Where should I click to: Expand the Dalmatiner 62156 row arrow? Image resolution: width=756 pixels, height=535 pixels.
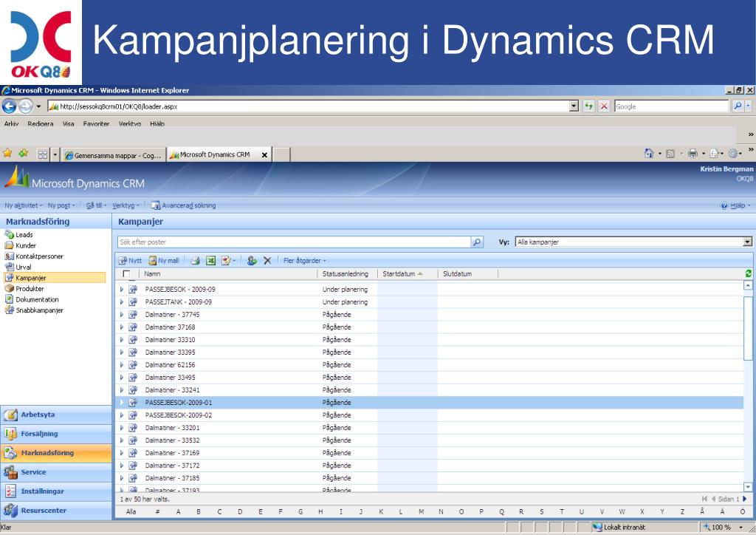[x=122, y=365]
